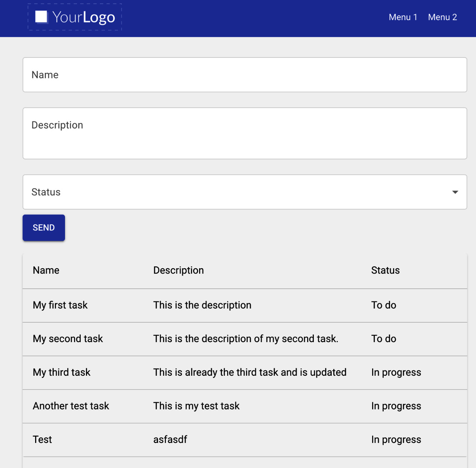Select the 'Another test task' cell
This screenshot has width=476, height=468.
click(x=71, y=406)
